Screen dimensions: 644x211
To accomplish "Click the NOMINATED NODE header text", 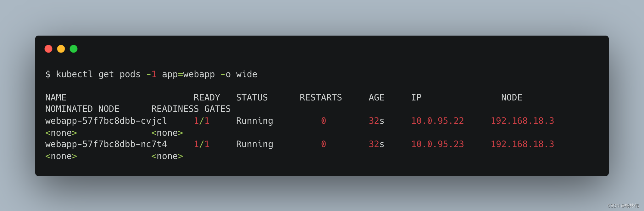I will pos(82,109).
